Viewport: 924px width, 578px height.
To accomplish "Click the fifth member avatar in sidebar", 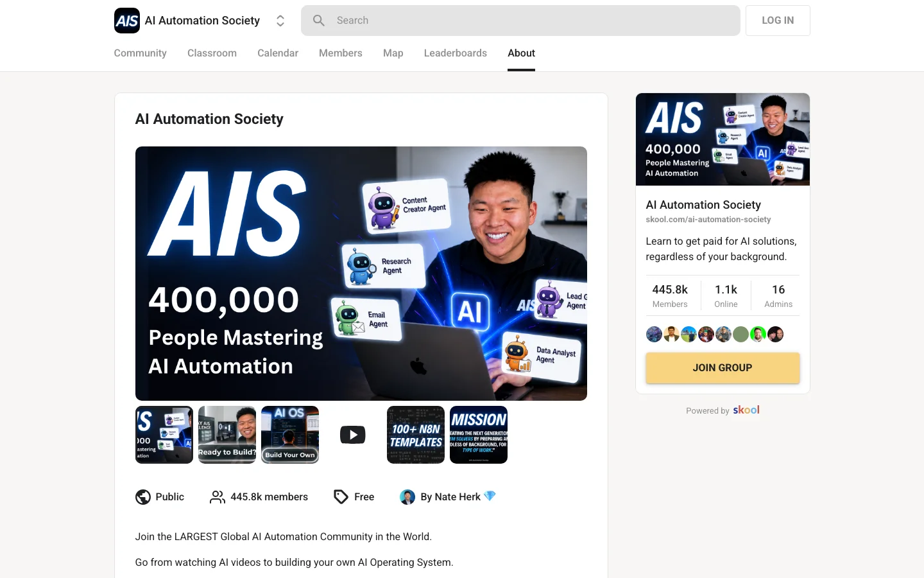I will click(x=723, y=335).
